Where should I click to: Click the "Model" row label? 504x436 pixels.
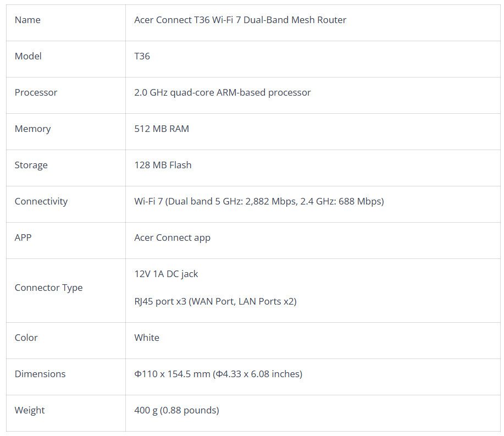pos(28,57)
